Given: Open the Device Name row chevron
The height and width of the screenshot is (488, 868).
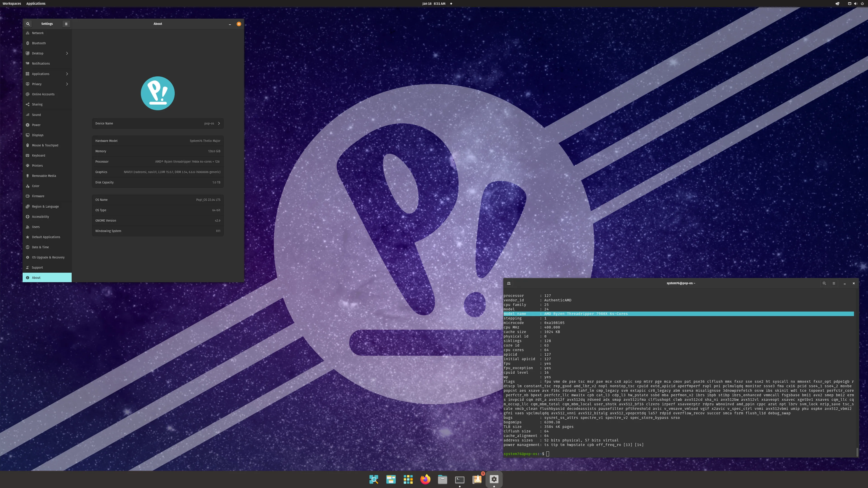Looking at the screenshot, I should [x=219, y=123].
